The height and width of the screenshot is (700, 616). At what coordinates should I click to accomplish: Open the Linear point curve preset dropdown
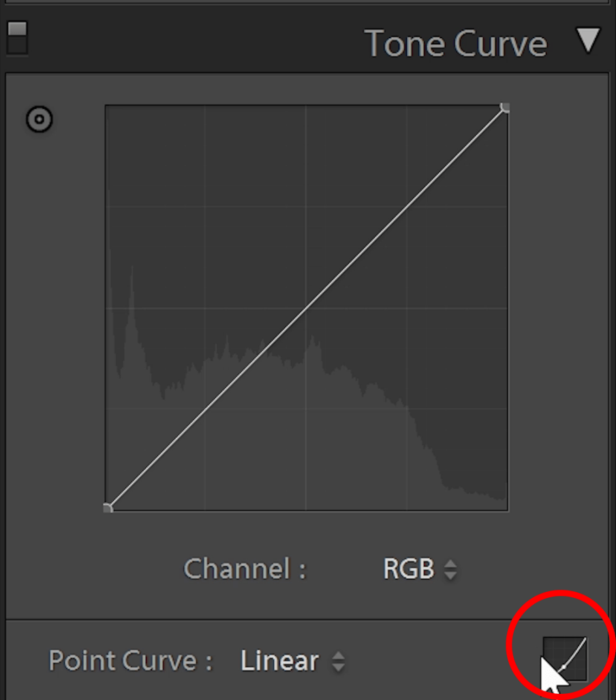[280, 661]
